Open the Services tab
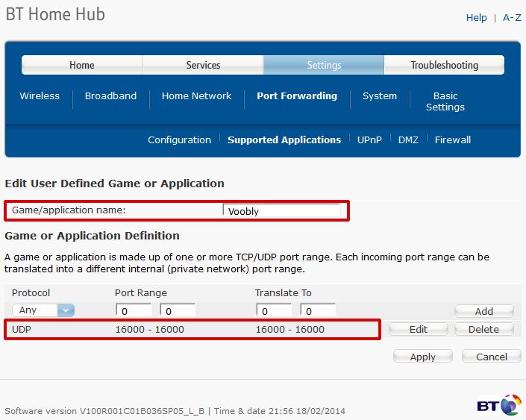Viewport: 526px width, 420px height. point(203,66)
